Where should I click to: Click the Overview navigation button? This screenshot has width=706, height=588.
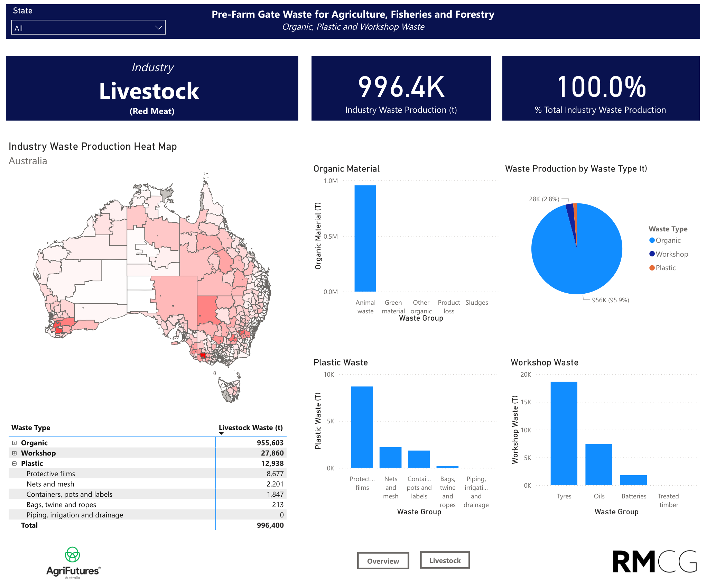coord(383,561)
